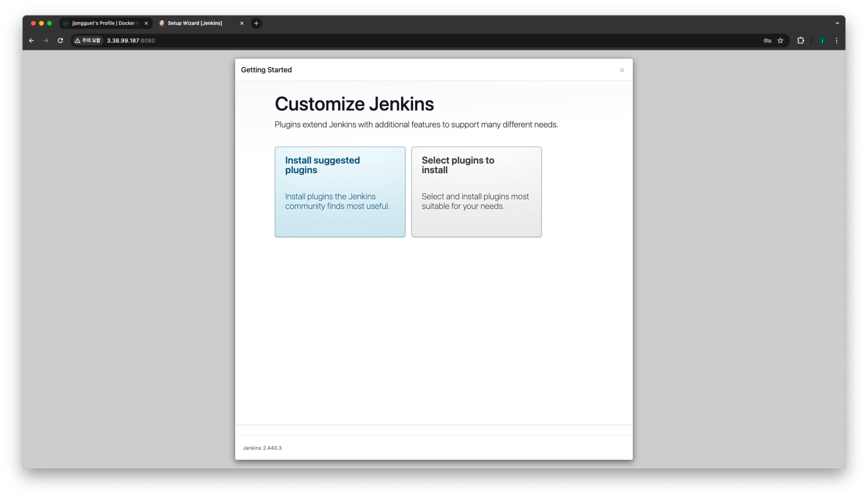Choose Select plugins to install
The image size is (868, 498).
click(x=476, y=191)
